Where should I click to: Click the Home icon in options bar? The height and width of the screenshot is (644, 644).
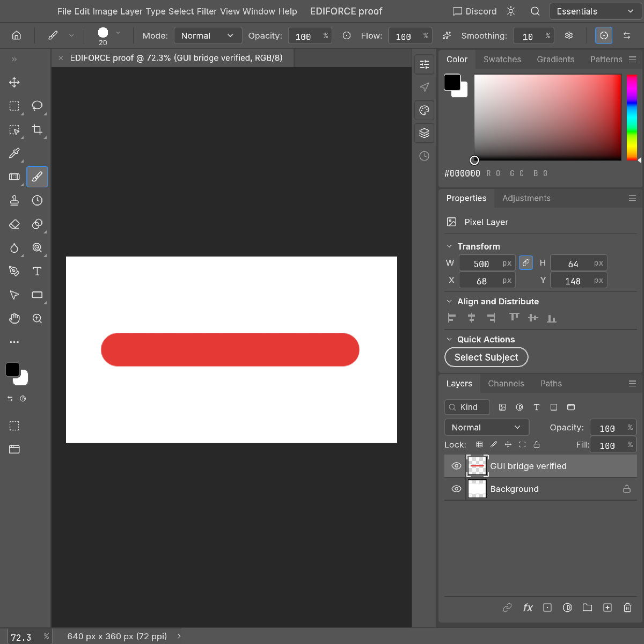[x=17, y=35]
